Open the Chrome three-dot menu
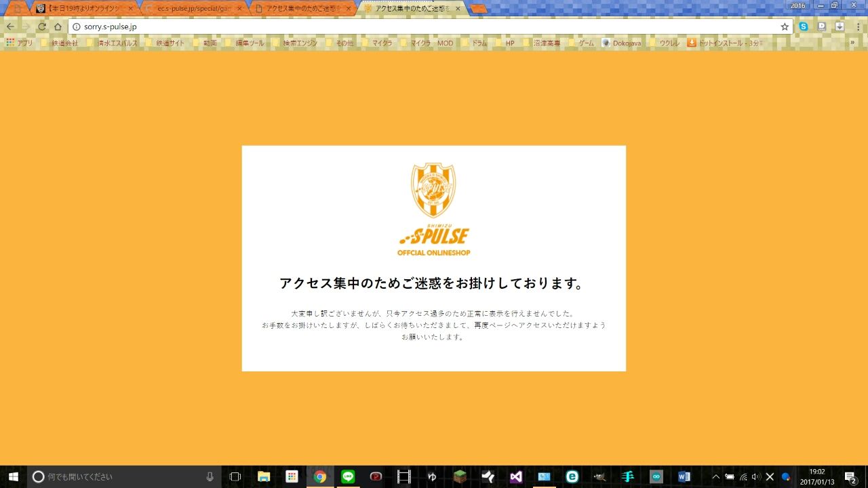Viewport: 868px width, 488px height. tap(858, 26)
